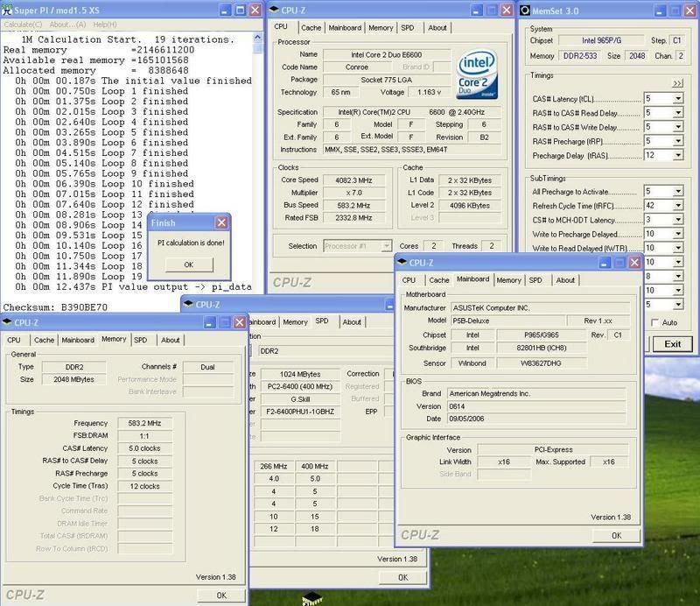Select Memory tab in CPU-Z Motherboard window
Viewport: 700px width, 606px height.
click(508, 280)
